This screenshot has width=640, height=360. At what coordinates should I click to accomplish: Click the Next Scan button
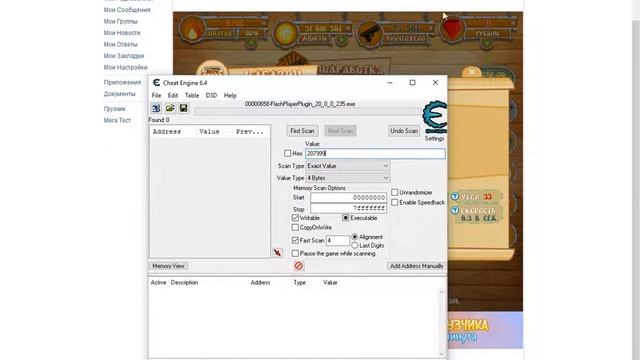[x=340, y=131]
